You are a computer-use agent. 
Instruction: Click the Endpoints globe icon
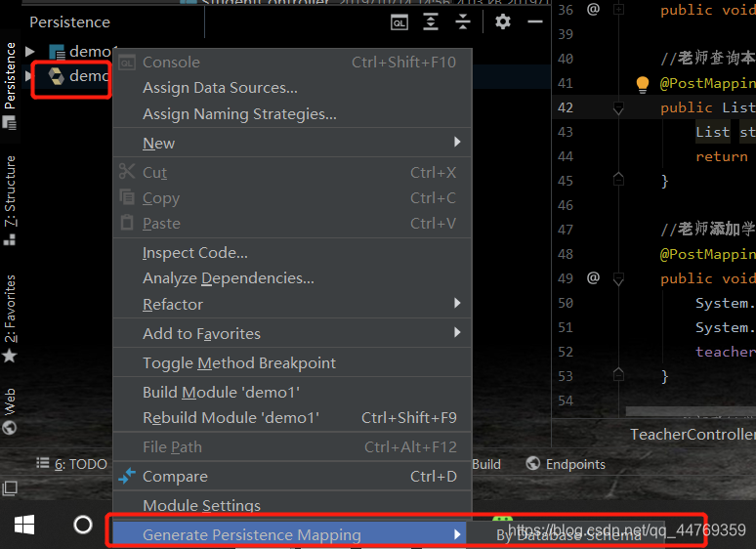(532, 463)
